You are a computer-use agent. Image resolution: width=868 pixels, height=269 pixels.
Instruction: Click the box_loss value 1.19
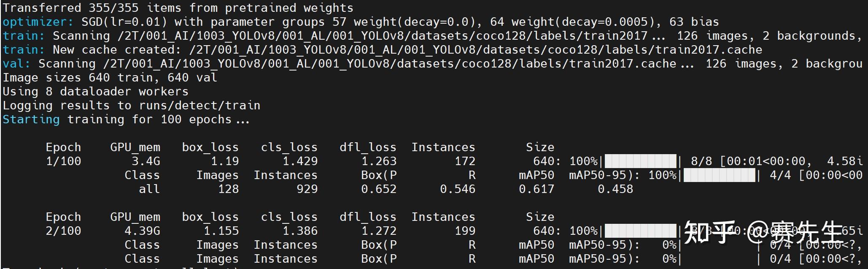(x=225, y=161)
